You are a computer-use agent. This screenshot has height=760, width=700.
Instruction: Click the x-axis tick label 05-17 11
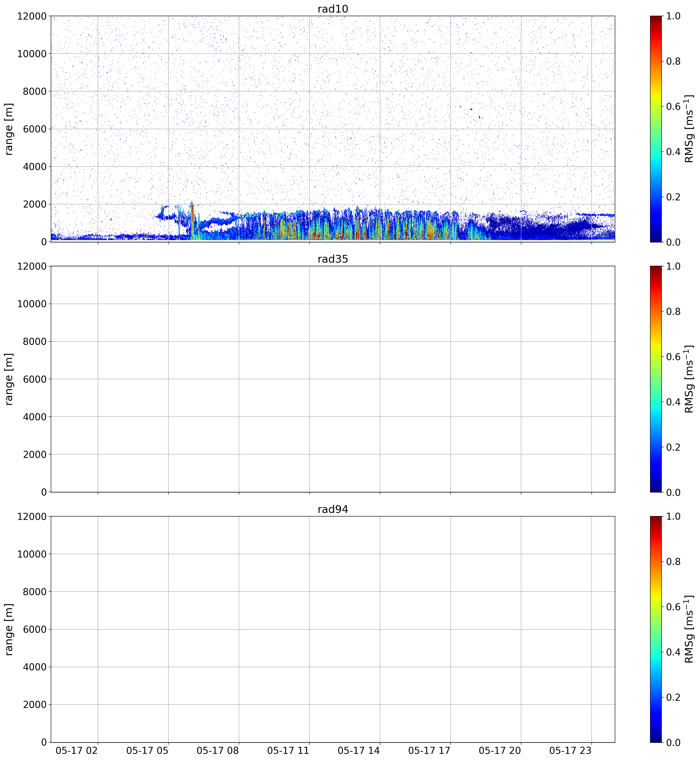point(288,750)
